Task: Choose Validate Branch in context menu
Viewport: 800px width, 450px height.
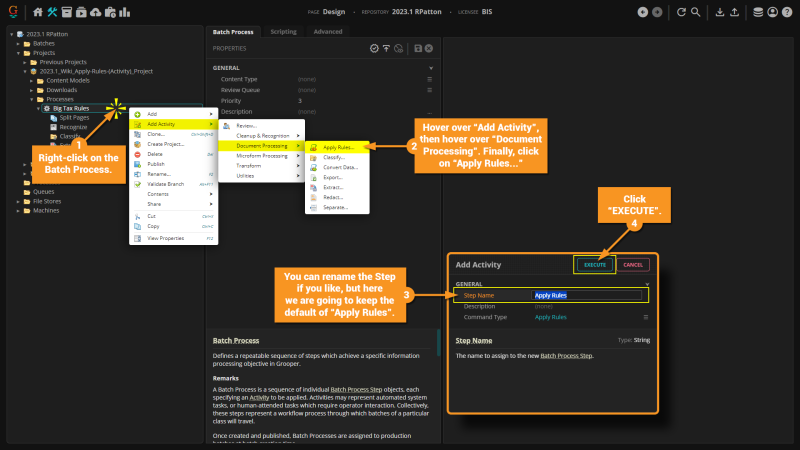Action: click(173, 184)
